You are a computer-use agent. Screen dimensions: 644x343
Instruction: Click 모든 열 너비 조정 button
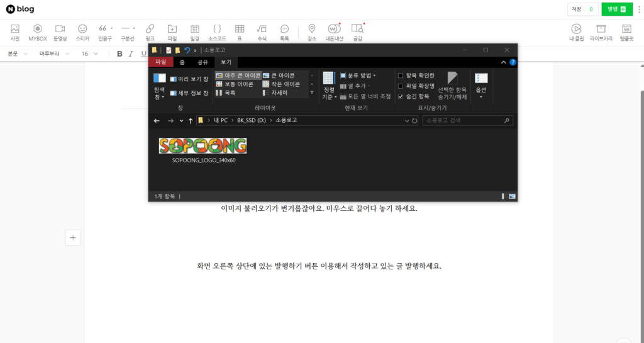(365, 96)
